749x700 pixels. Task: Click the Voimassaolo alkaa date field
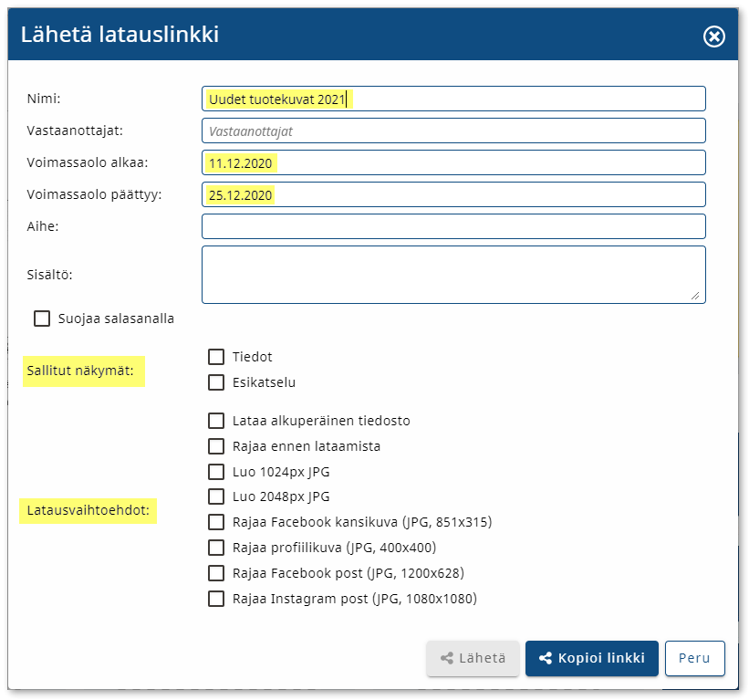[x=453, y=163]
